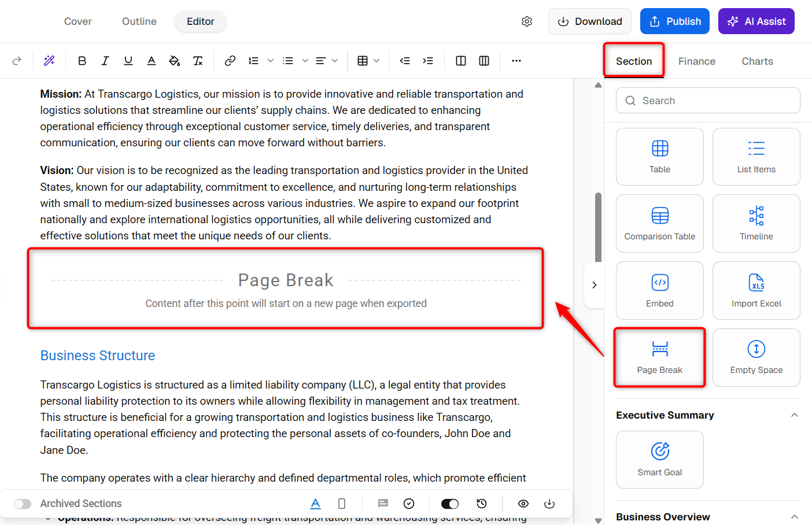Image resolution: width=812 pixels, height=525 pixels.
Task: Toggle bold formatting
Action: pyautogui.click(x=82, y=61)
